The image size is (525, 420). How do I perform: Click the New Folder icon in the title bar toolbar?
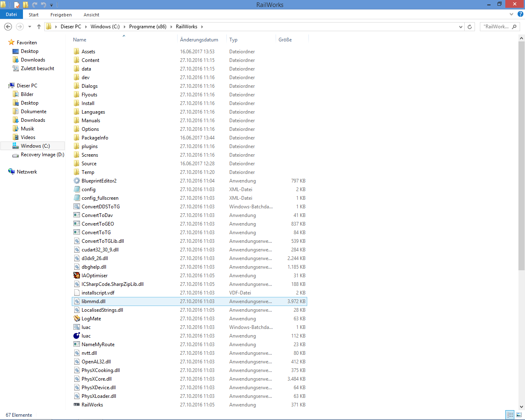point(25,5)
